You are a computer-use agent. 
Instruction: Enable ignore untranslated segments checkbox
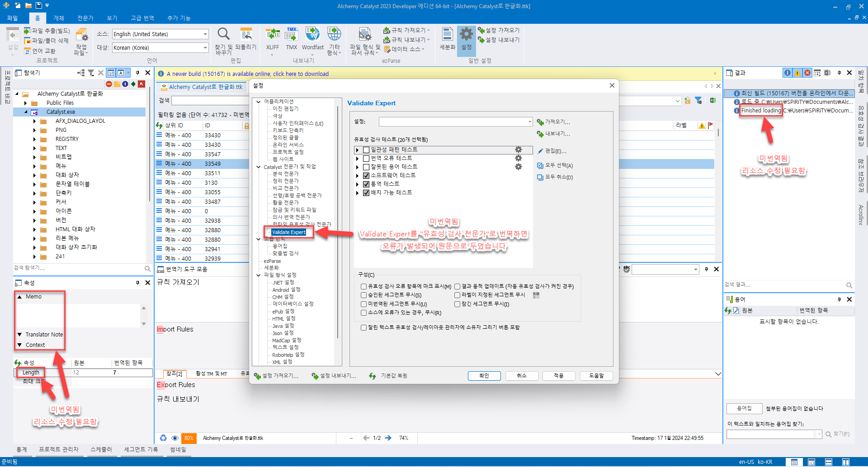click(363, 304)
